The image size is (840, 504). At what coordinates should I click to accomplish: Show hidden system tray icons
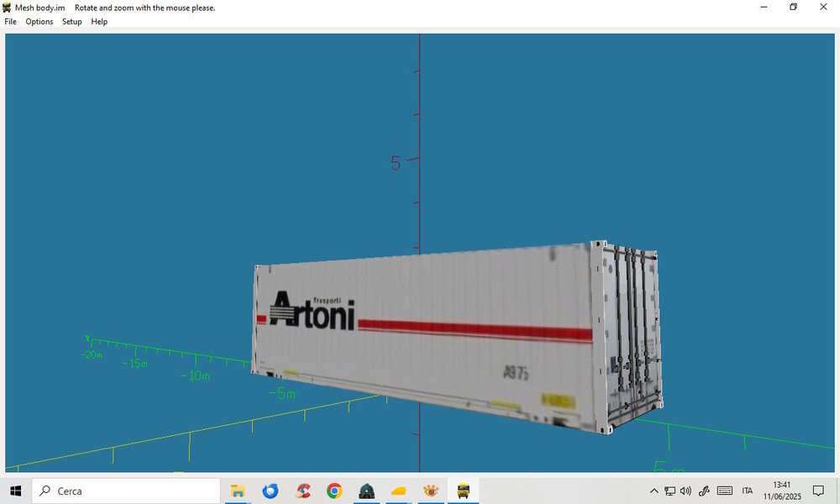[654, 491]
